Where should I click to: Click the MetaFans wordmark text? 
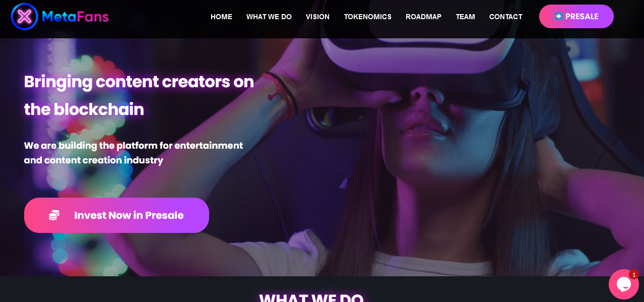[x=75, y=17]
